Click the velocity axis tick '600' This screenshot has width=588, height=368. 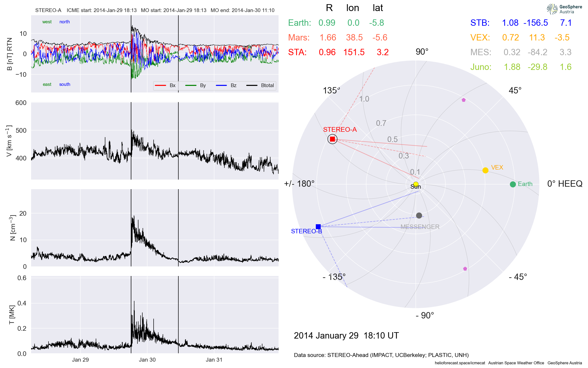click(x=21, y=103)
